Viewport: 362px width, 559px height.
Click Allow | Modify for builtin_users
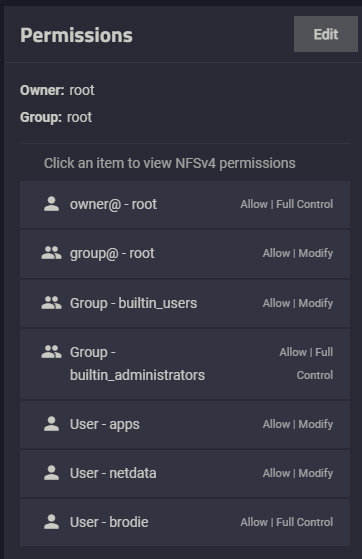coord(298,303)
